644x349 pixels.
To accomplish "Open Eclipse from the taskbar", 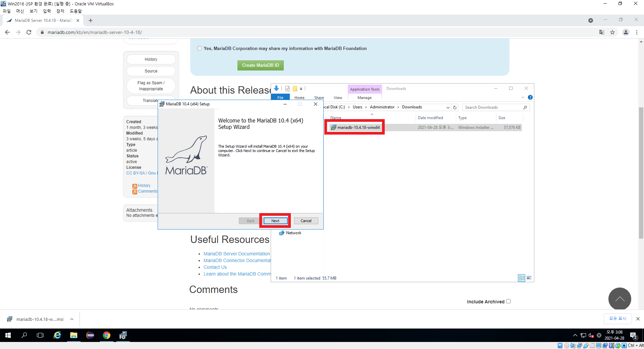I will click(x=90, y=335).
